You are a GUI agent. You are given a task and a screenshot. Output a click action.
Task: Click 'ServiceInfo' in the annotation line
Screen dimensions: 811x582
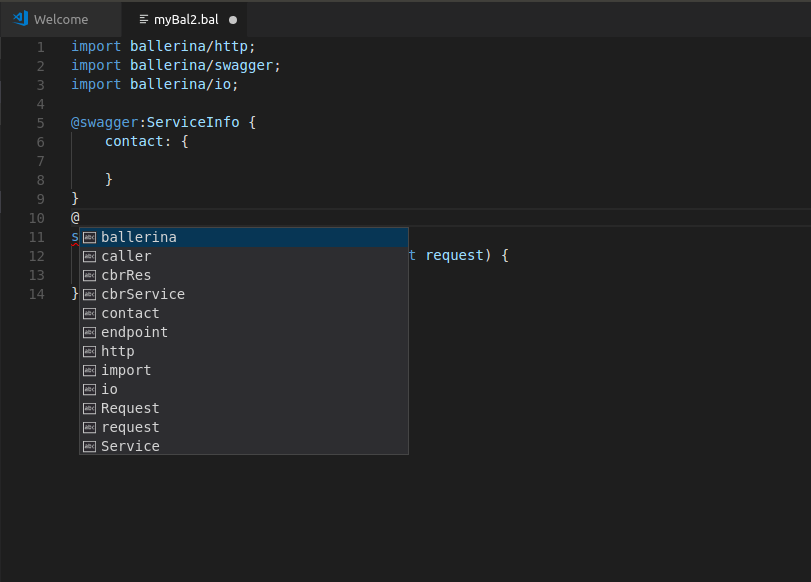click(193, 123)
